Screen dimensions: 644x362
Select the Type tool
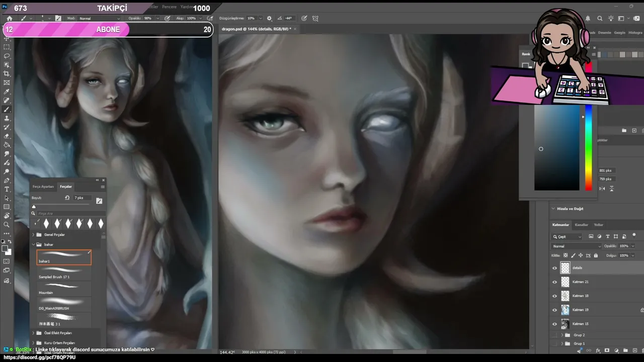[x=7, y=190]
